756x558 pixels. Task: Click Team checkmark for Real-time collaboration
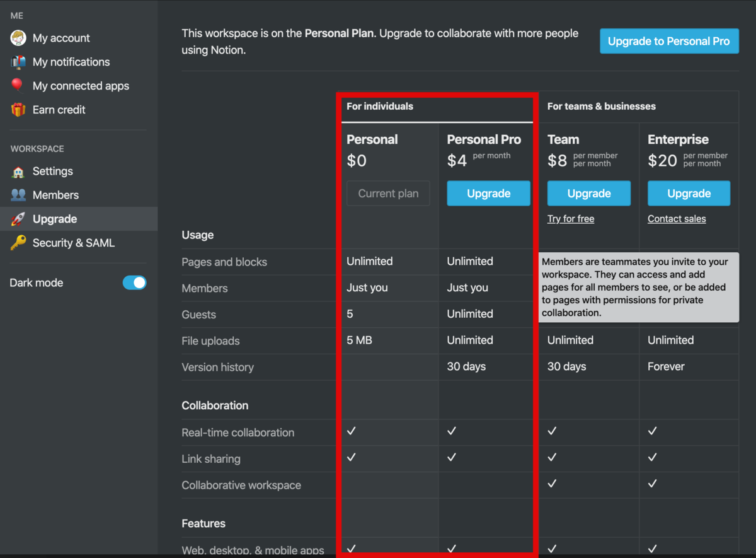coord(552,431)
